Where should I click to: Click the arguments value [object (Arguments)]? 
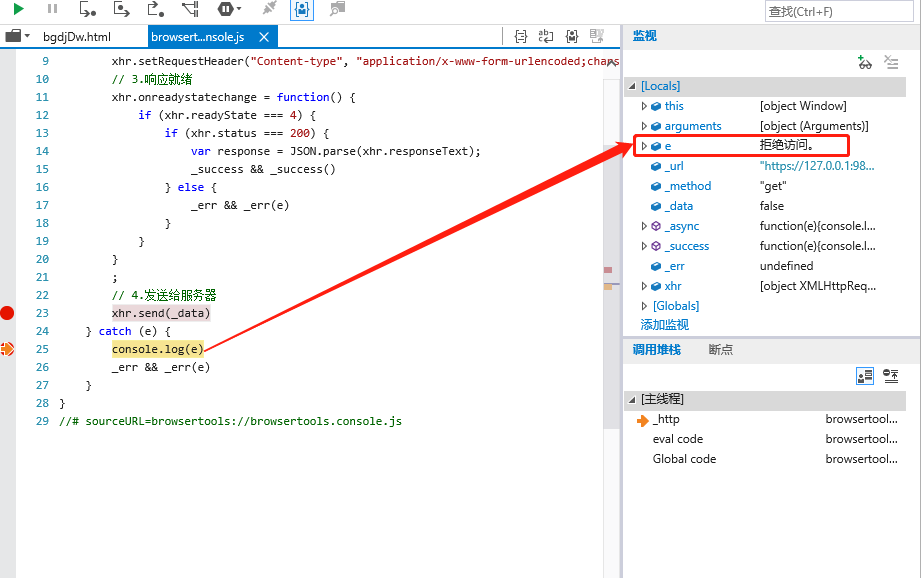coord(814,126)
